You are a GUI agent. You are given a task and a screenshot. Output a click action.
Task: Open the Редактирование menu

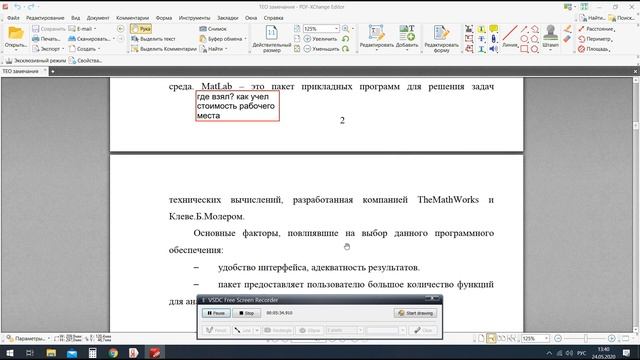[45, 18]
